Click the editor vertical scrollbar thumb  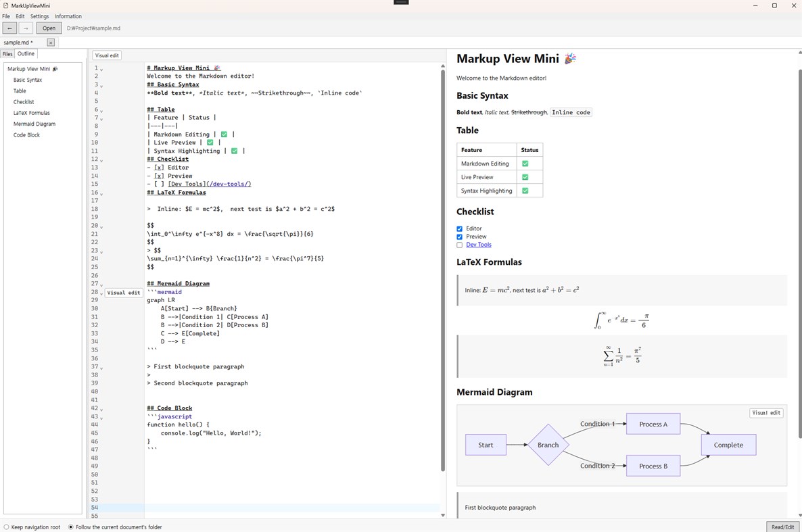tap(443, 270)
